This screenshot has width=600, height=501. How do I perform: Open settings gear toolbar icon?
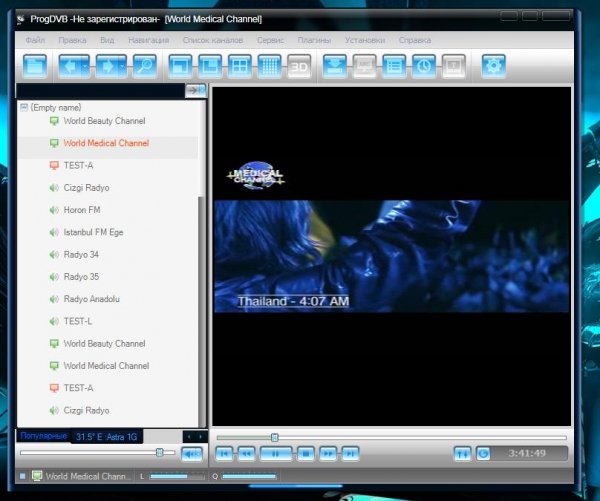(494, 67)
